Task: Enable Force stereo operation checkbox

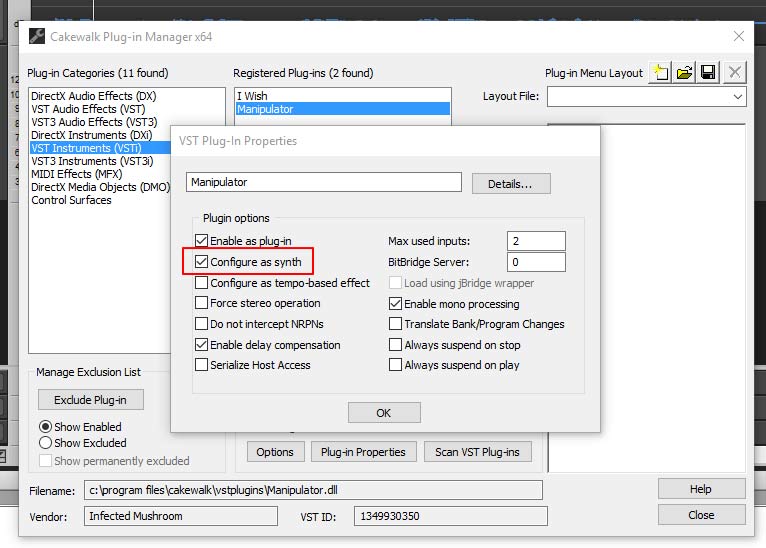Action: pyautogui.click(x=202, y=303)
